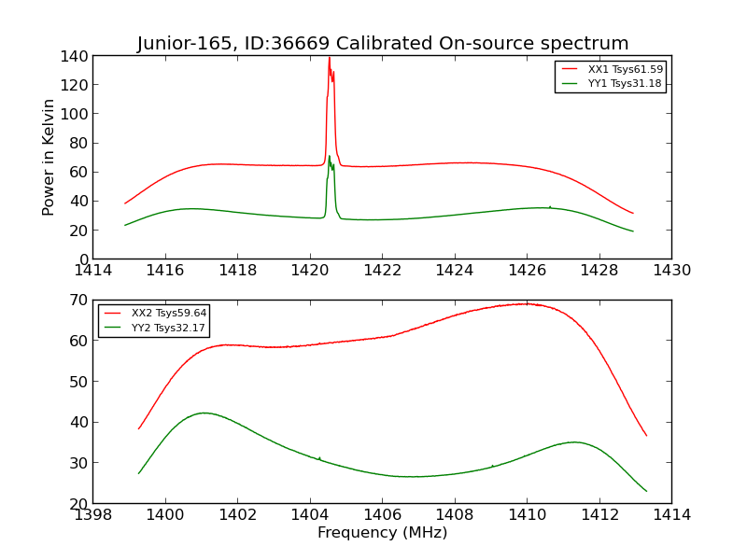Click the 'YY1 Tsys31.18' legend entry
Image resolution: width=747 pixels, height=560 pixels.
coord(613,83)
